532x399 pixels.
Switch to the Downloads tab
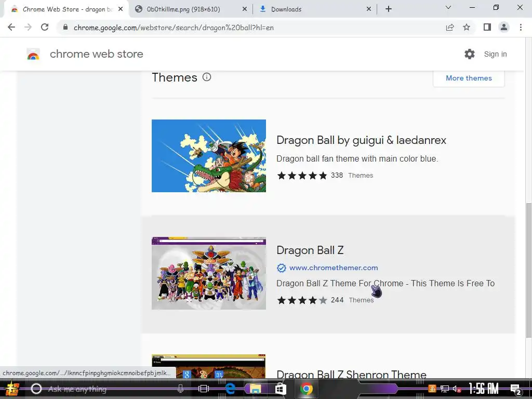286,9
